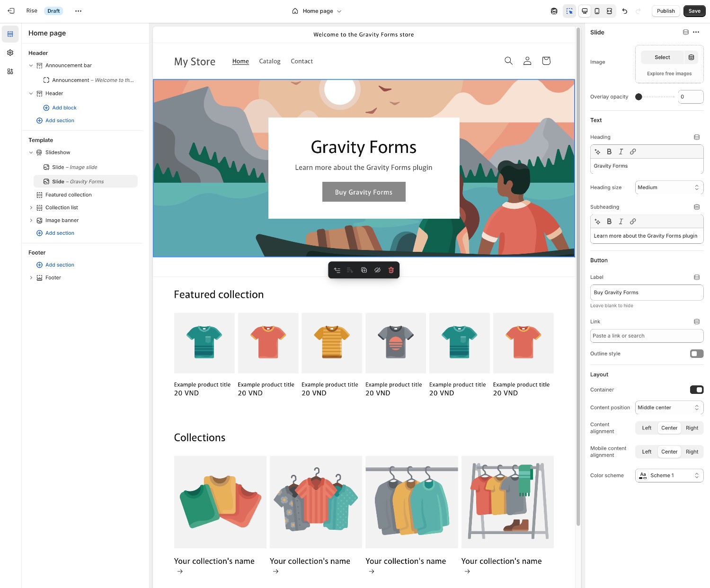The width and height of the screenshot is (710, 588).
Task: Open the theme actions three-dot menu
Action: (78, 11)
